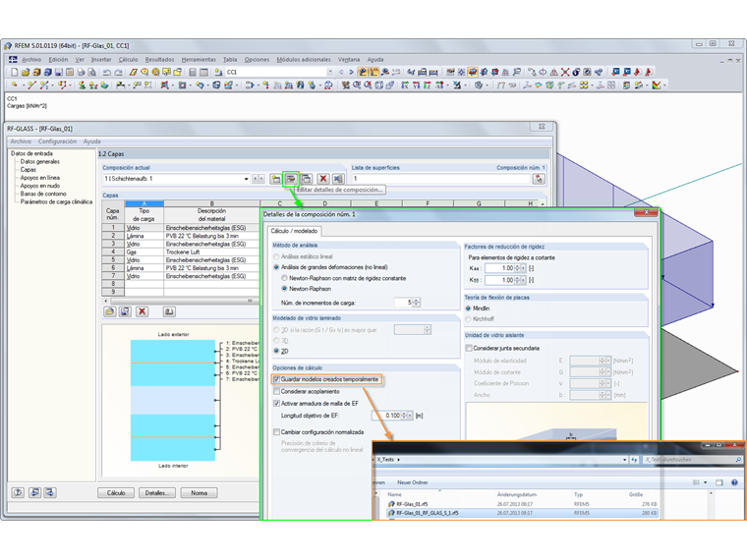This screenshot has height=560, width=747.
Task: Click the Undo arrow in the toolbar
Action: (x=107, y=72)
